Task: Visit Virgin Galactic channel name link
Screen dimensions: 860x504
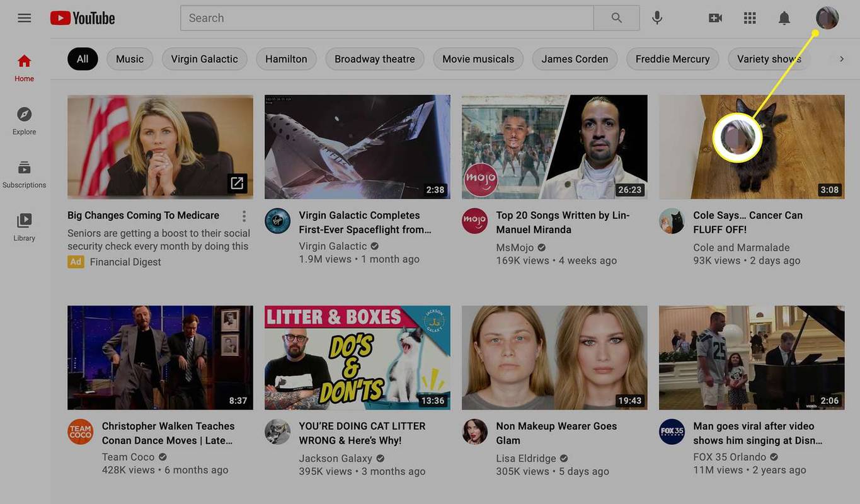Action: pos(333,246)
